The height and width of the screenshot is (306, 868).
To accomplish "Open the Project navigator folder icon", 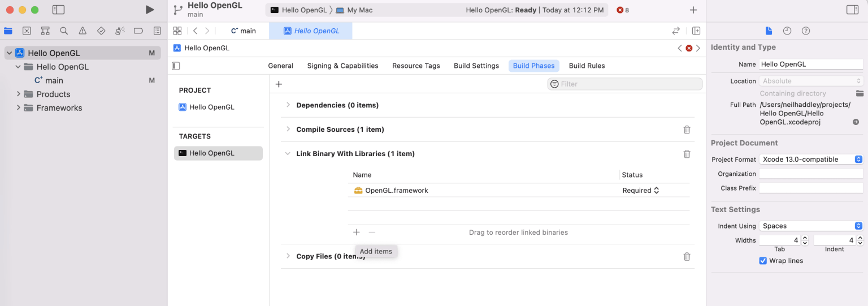I will pos(8,31).
